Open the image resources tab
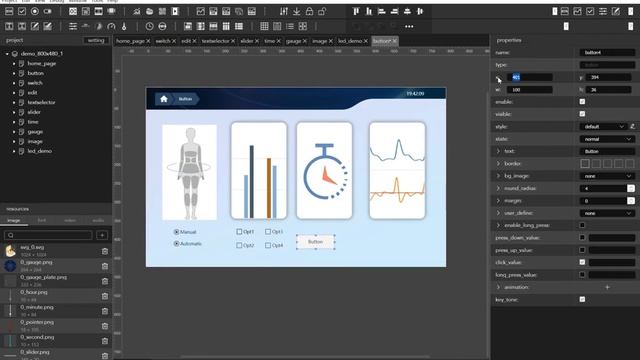 point(13,220)
